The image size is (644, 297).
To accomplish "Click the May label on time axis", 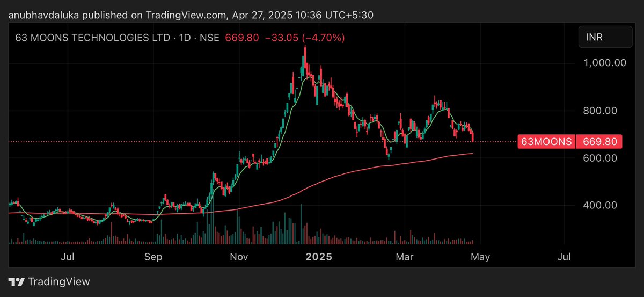I will pyautogui.click(x=480, y=257).
